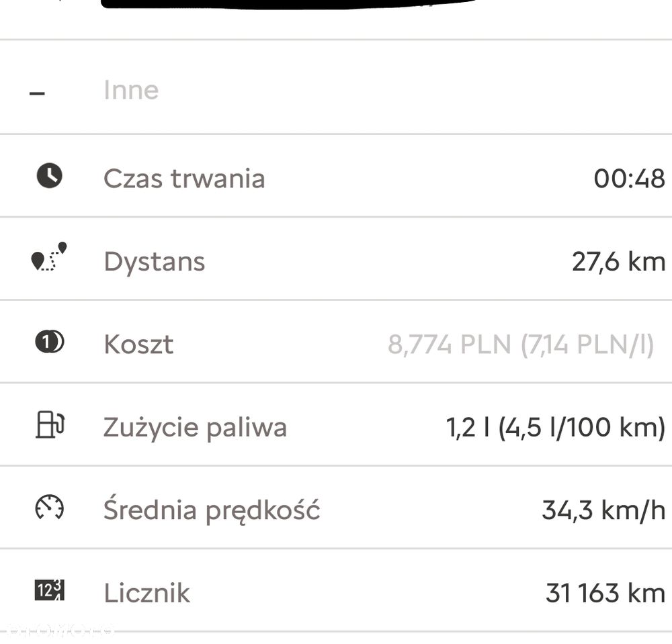The height and width of the screenshot is (644, 672).
Task: Collapse the Inne section with minus icon
Action: [x=38, y=93]
